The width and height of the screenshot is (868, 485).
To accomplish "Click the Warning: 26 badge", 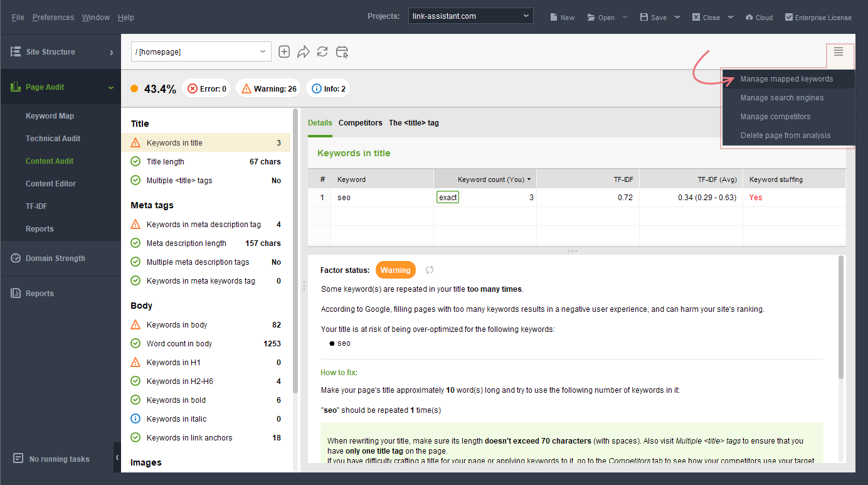I will tap(268, 88).
